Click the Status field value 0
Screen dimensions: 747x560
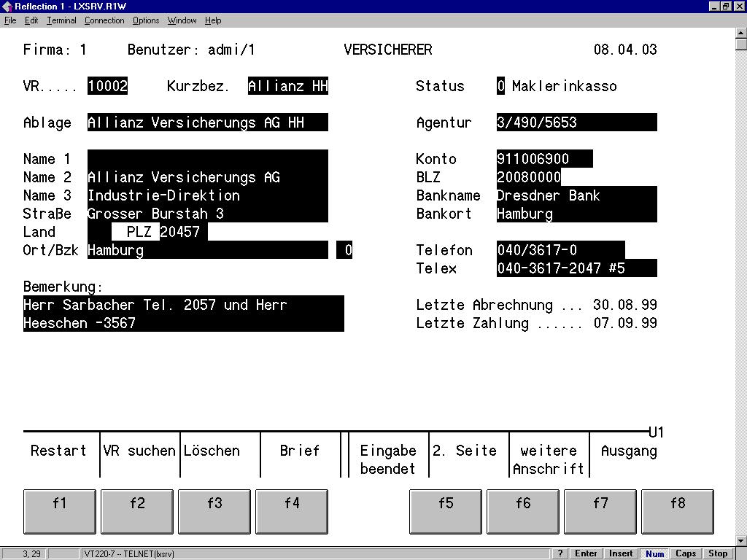pos(500,86)
